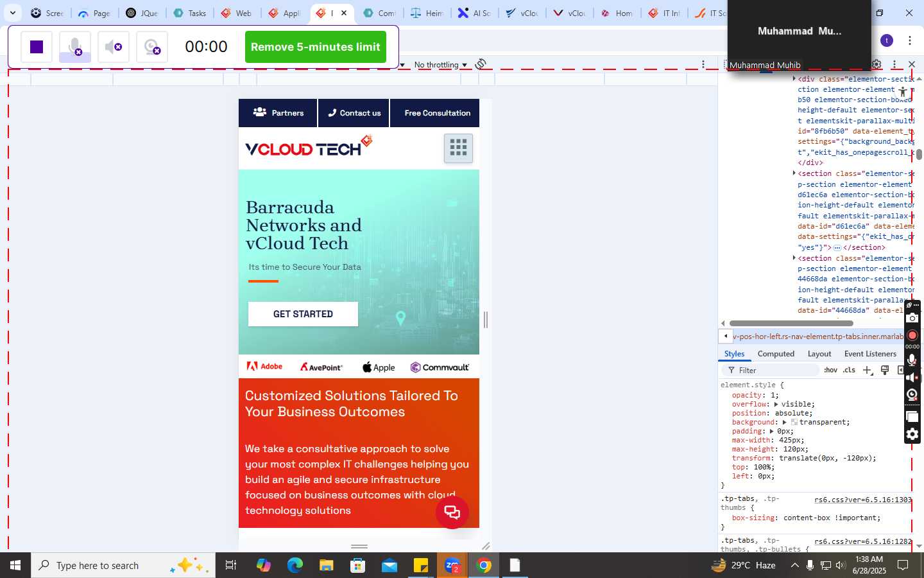924x578 pixels.
Task: Switch to Event Listeners tab
Action: click(x=870, y=354)
